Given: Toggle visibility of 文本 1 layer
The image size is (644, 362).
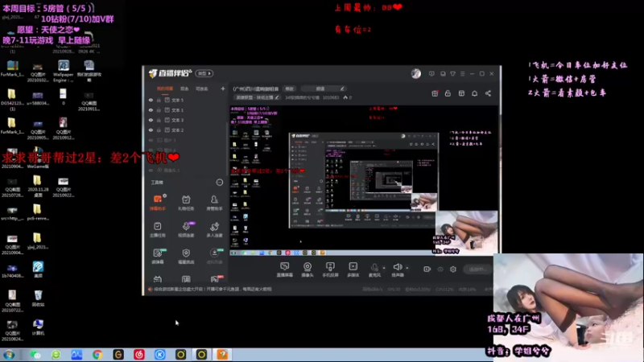Looking at the screenshot, I should click(x=151, y=110).
